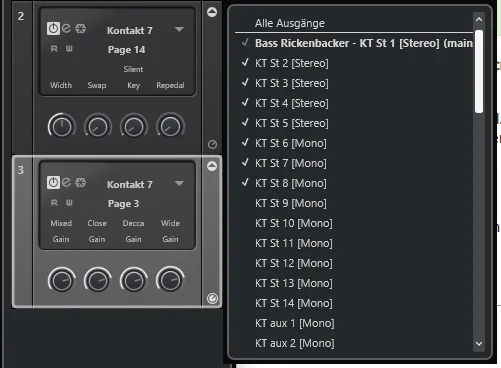Toggle power button on Kontakt 7 slot 2

pyautogui.click(x=53, y=28)
